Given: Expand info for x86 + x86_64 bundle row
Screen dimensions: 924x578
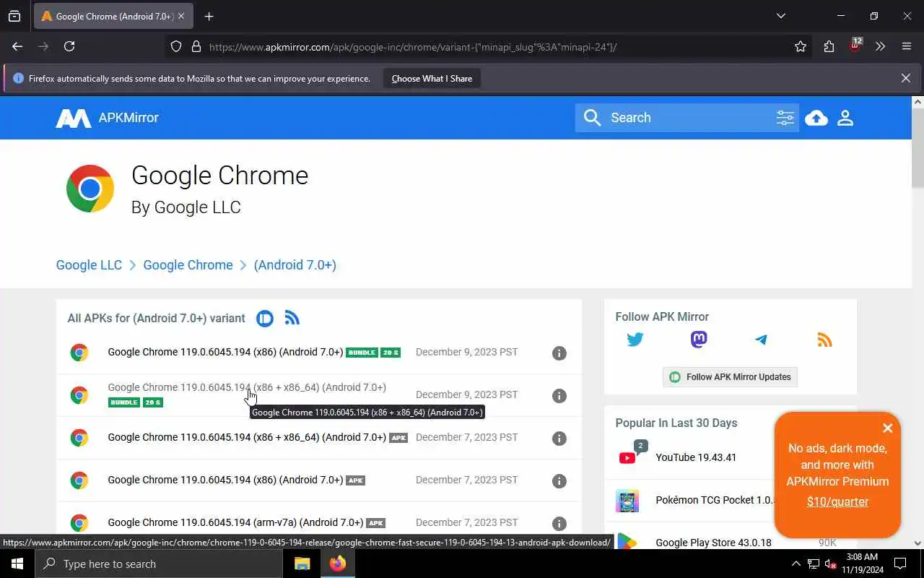Looking at the screenshot, I should pos(559,396).
